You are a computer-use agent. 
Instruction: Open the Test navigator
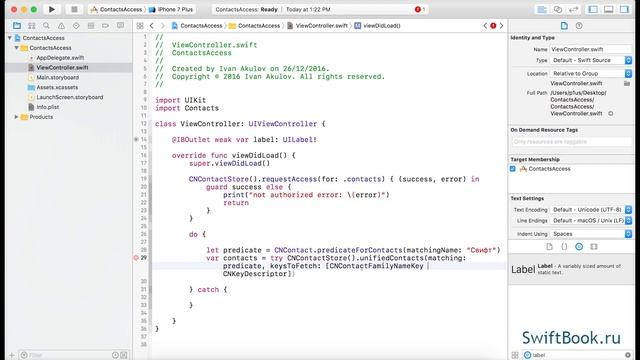[x=76, y=26]
